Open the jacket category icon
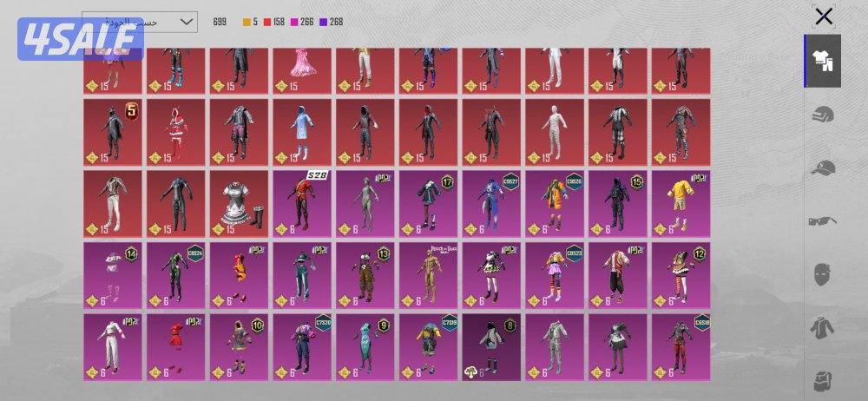 point(822,328)
